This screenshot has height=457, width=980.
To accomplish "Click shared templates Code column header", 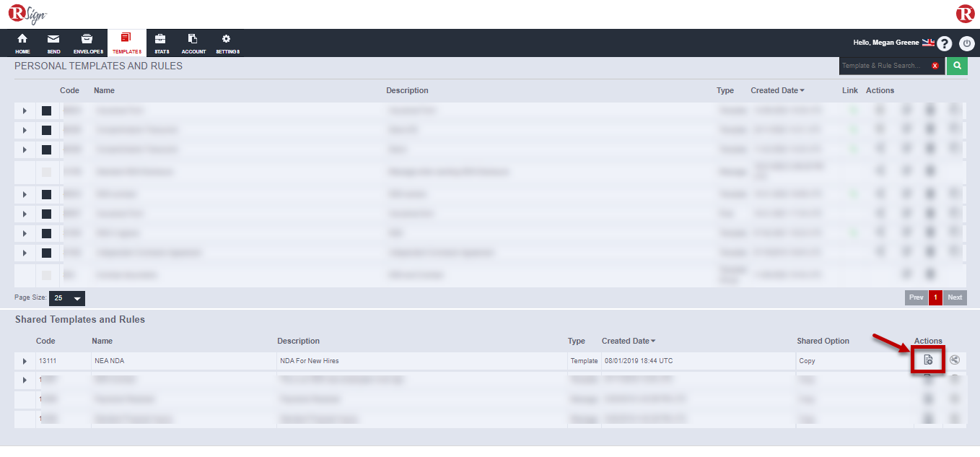I will 45,341.
